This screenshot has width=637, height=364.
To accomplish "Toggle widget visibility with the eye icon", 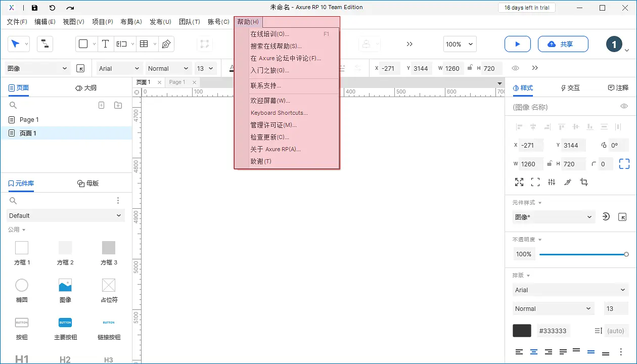I will (516, 68).
